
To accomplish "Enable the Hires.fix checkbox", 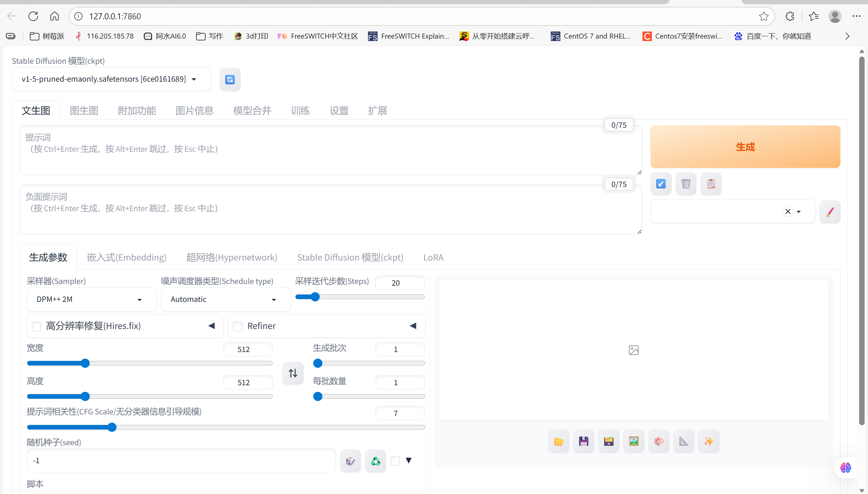I will (x=37, y=326).
